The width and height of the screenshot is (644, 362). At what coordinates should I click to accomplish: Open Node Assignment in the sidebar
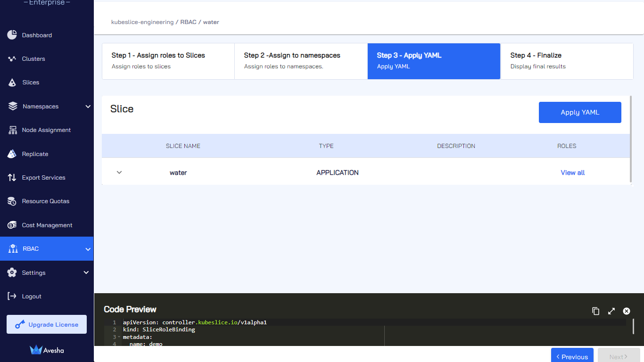47,130
